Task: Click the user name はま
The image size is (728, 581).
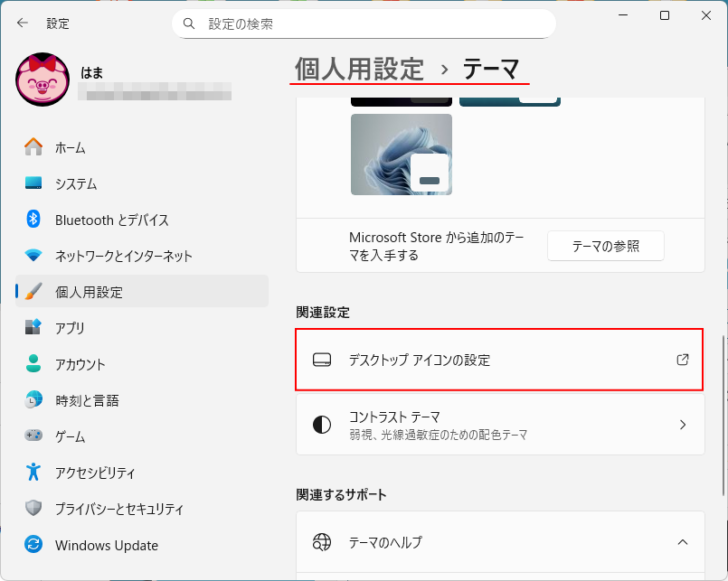Action: click(91, 72)
